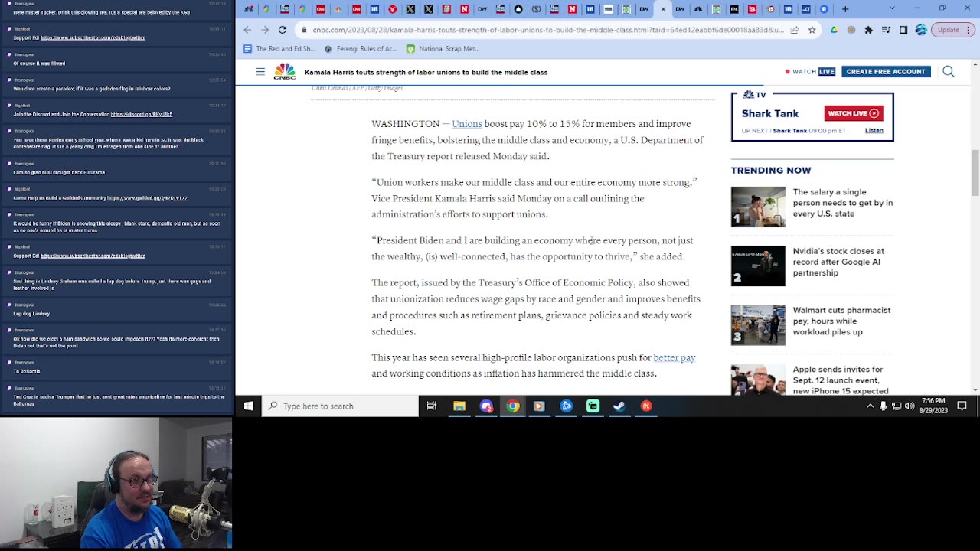Click chat message 'Of course it was filmed'

(x=39, y=64)
